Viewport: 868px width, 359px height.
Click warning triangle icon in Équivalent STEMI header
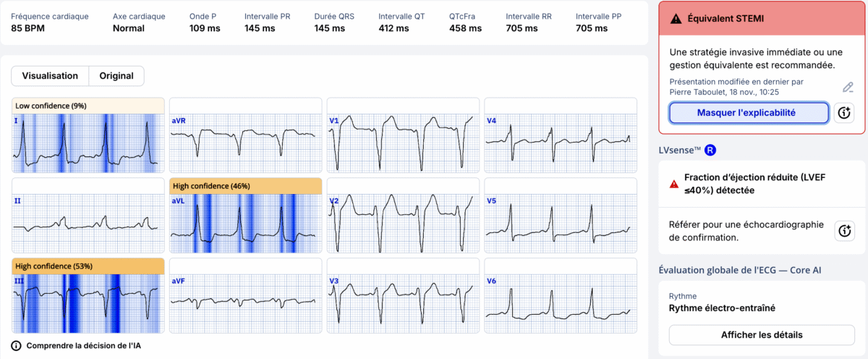[x=676, y=20]
